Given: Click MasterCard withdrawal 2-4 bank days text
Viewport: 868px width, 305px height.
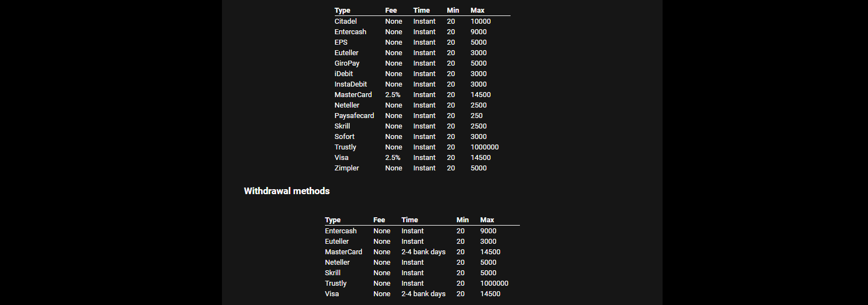Looking at the screenshot, I should [424, 252].
